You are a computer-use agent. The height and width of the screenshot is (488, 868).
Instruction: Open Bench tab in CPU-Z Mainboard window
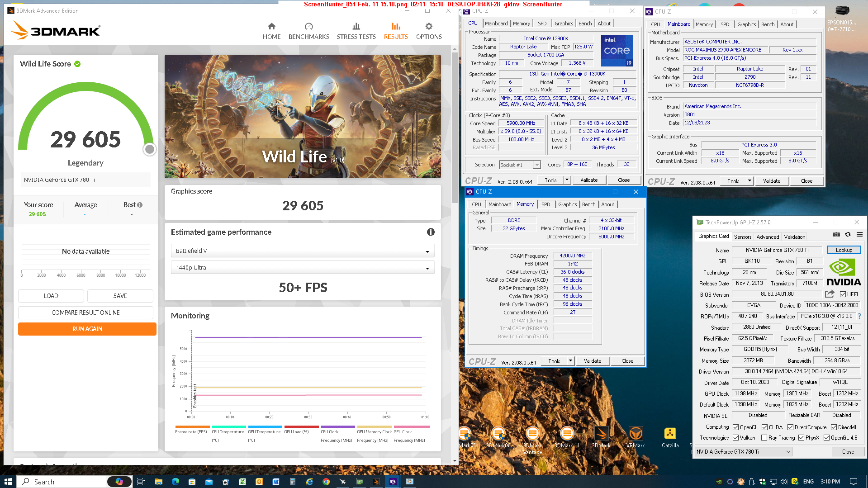(x=768, y=24)
